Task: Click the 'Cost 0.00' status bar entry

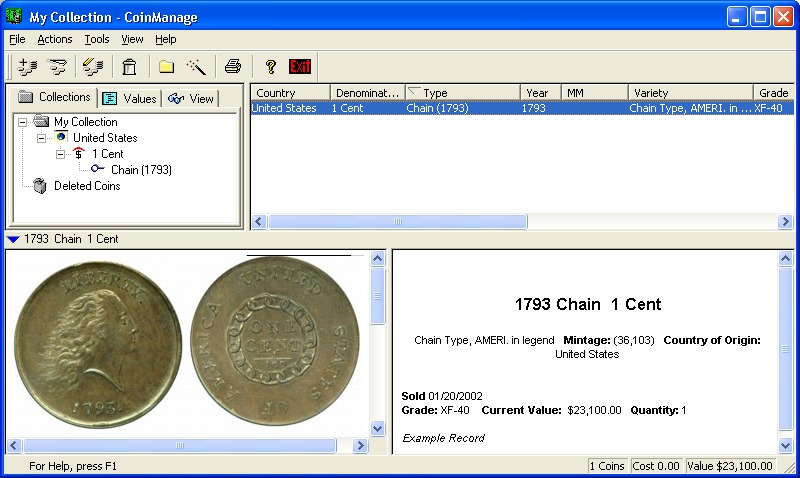Action: [x=656, y=466]
